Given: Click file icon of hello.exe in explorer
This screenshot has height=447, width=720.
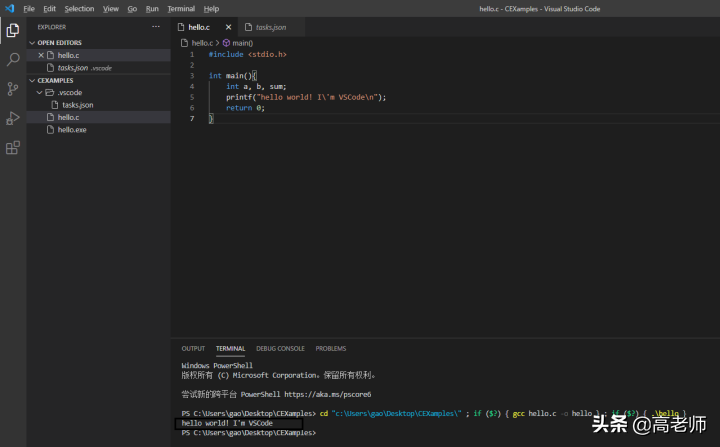Looking at the screenshot, I should pyautogui.click(x=51, y=130).
